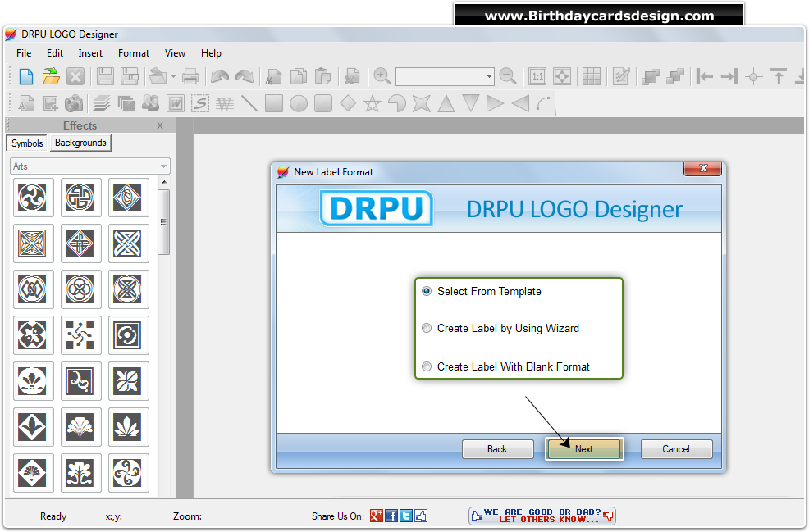The width and height of the screenshot is (809, 532).
Task: Select the seashell fan symbol thumbnail
Action: click(80, 427)
